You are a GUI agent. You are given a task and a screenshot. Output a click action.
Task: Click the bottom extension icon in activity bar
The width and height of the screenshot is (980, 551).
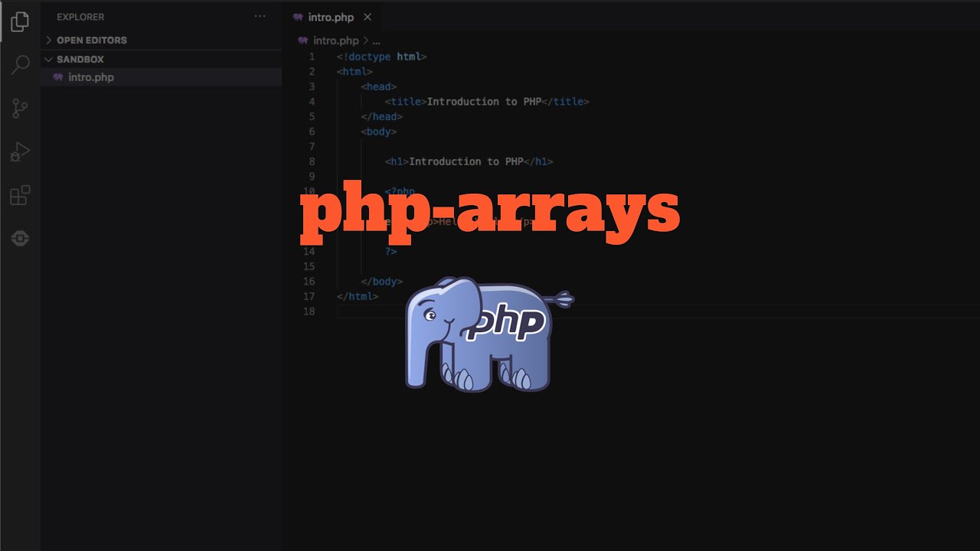(20, 239)
